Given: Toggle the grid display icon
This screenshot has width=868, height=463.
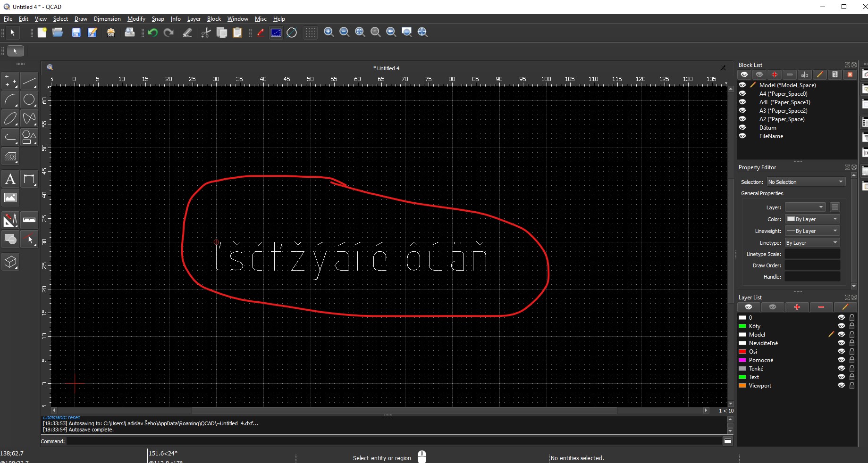Looking at the screenshot, I should [310, 33].
